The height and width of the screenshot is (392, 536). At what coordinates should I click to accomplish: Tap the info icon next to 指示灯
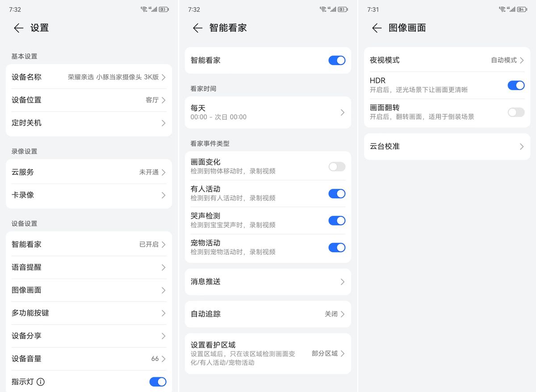click(x=41, y=382)
